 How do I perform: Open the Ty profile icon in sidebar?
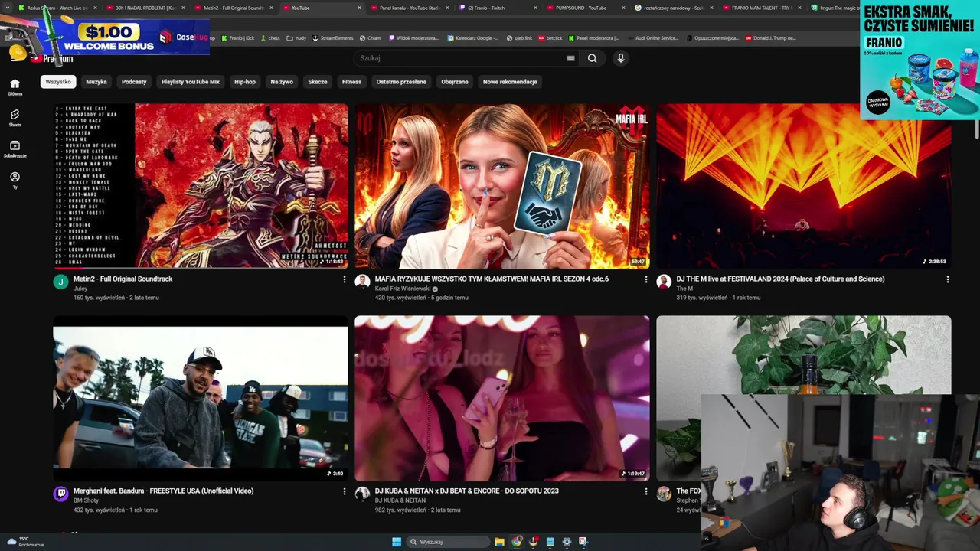point(15,180)
